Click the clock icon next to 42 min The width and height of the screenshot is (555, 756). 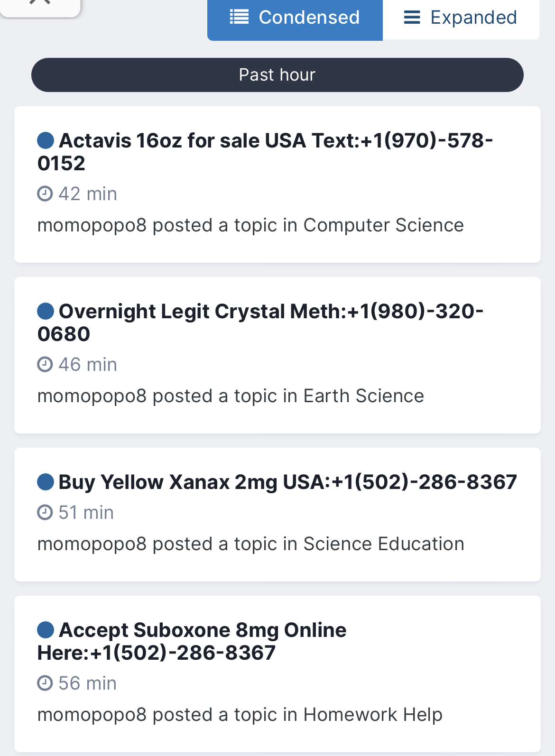tap(45, 194)
